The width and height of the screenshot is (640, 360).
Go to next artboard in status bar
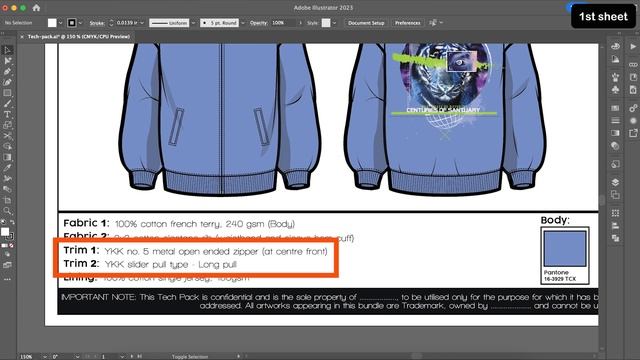[x=132, y=357]
